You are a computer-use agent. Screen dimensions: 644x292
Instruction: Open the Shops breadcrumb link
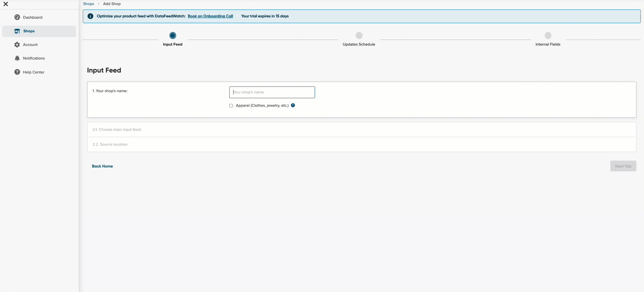(x=89, y=4)
